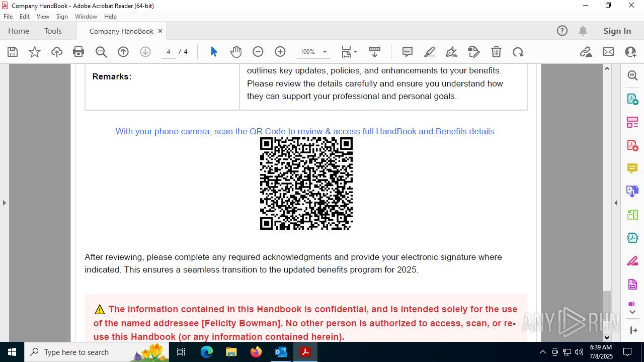The height and width of the screenshot is (362, 644).
Task: Sign In to the Adobe account
Action: point(617,31)
